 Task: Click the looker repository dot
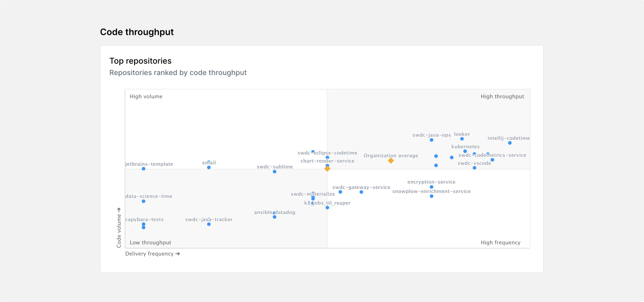point(462,139)
